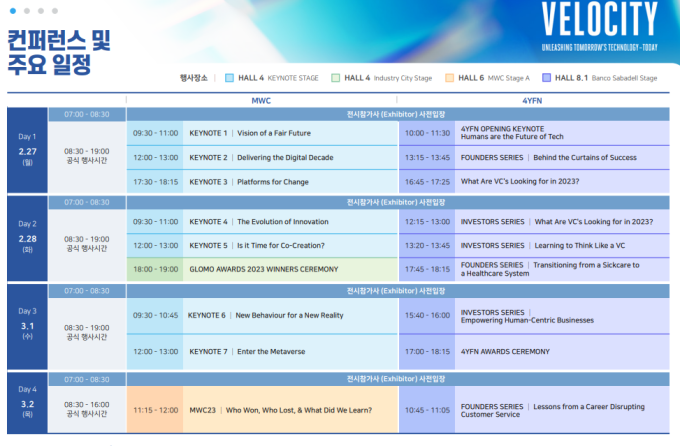Screen dimensions: 680x446
Task: Click the Day 4 3.2 label
Action: tap(27, 403)
